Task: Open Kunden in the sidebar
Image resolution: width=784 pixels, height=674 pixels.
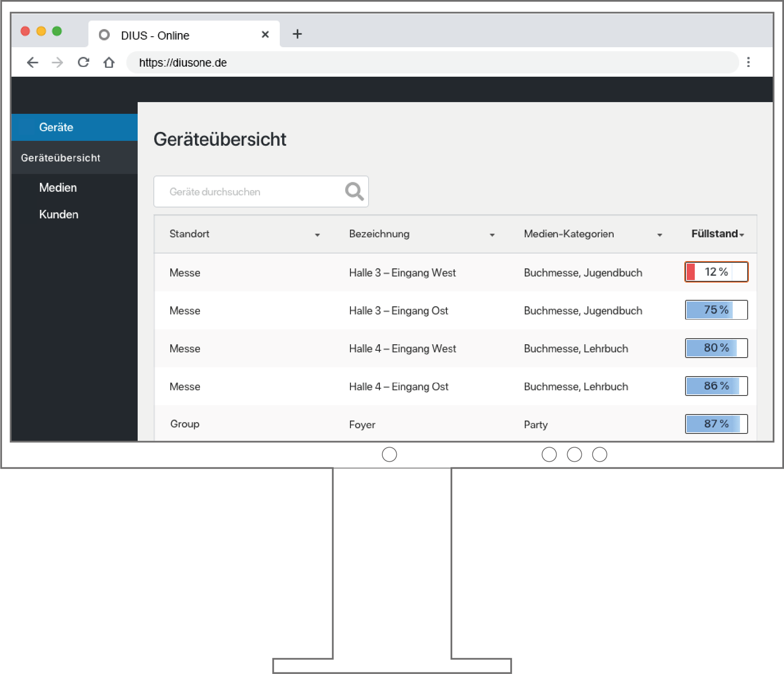Action: pos(59,214)
